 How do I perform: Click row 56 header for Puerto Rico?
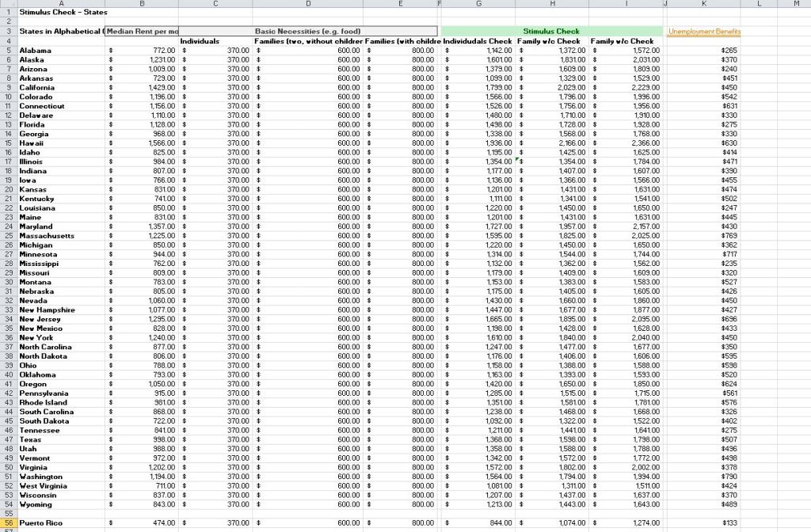tap(8, 522)
